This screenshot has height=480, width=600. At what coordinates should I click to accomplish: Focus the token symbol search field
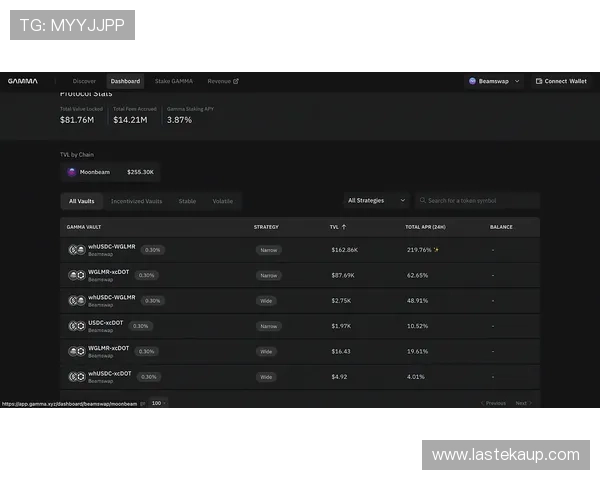click(480, 201)
